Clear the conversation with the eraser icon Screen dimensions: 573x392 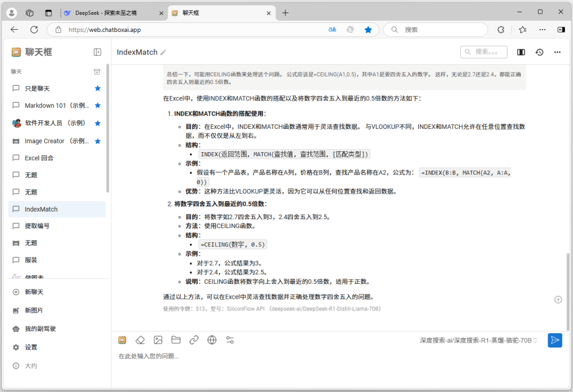click(x=140, y=340)
